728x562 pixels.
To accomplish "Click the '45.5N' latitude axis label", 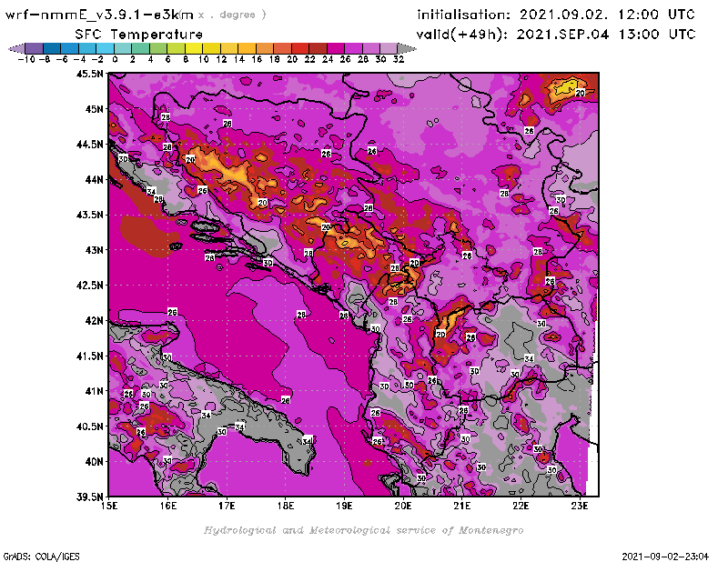I will click(x=89, y=74).
